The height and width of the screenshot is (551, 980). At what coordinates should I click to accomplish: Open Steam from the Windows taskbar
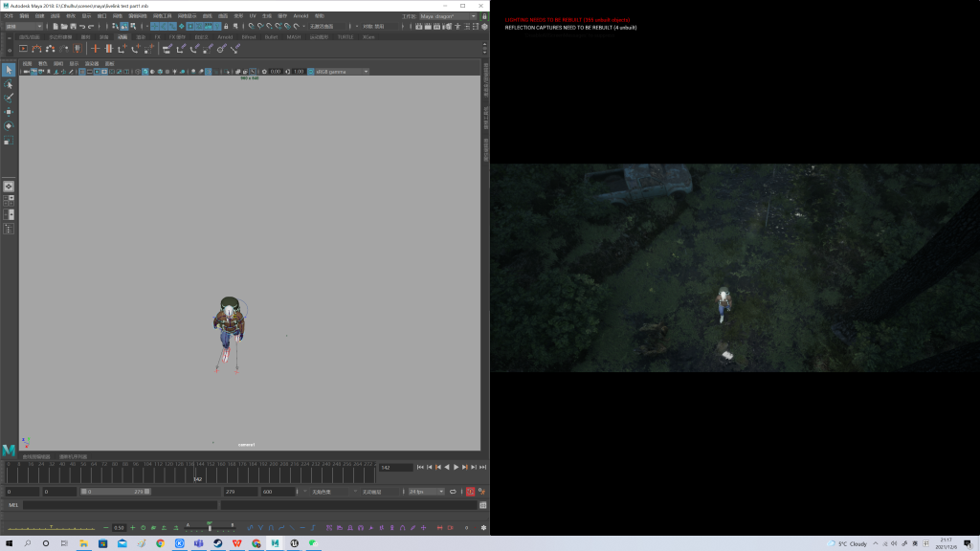(x=217, y=543)
